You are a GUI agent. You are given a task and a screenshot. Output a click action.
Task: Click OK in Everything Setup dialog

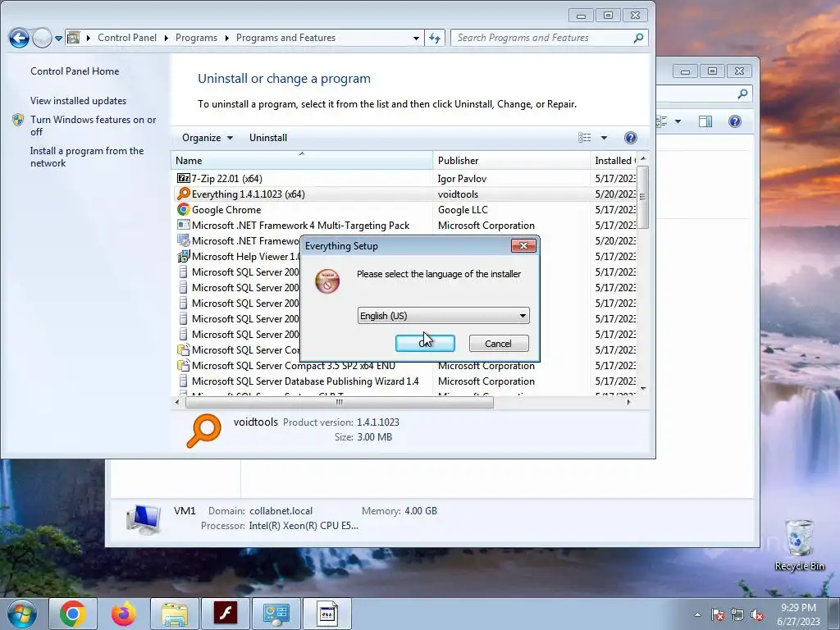coord(426,344)
